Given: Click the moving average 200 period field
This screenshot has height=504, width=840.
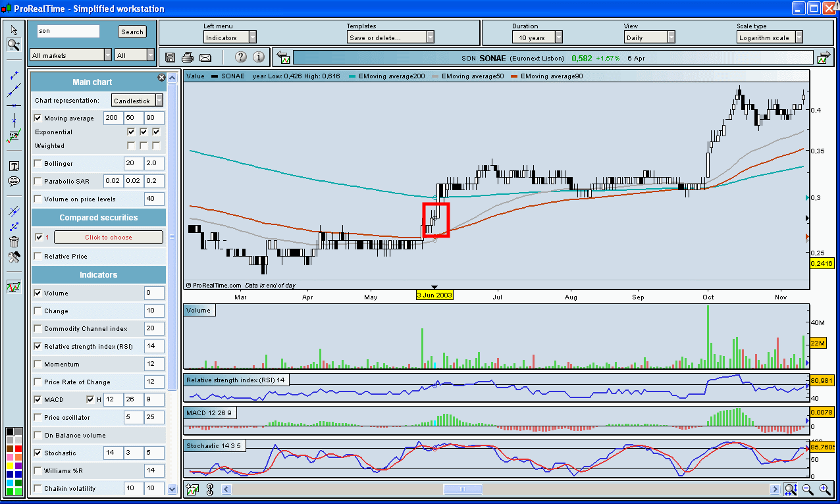Looking at the screenshot, I should tap(113, 118).
